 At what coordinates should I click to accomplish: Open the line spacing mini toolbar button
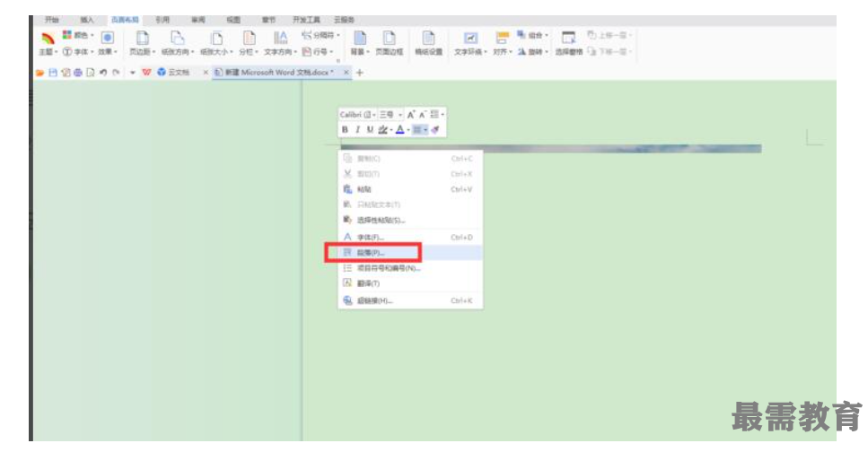tap(437, 115)
